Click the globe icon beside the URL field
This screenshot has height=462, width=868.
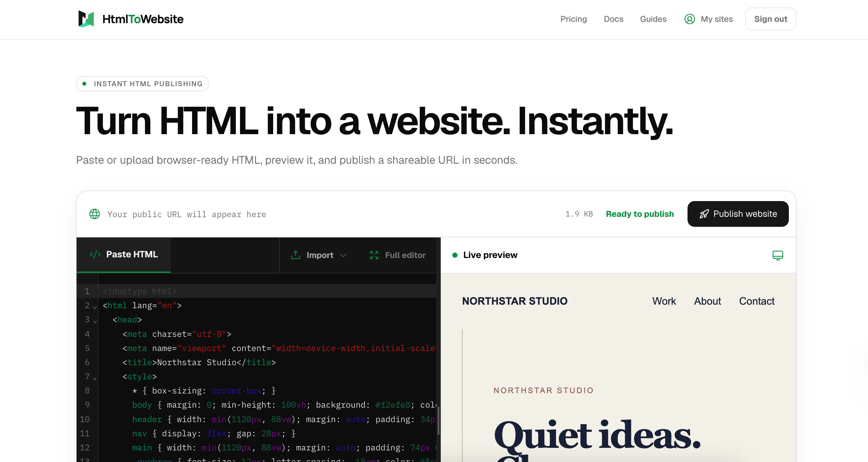point(94,214)
